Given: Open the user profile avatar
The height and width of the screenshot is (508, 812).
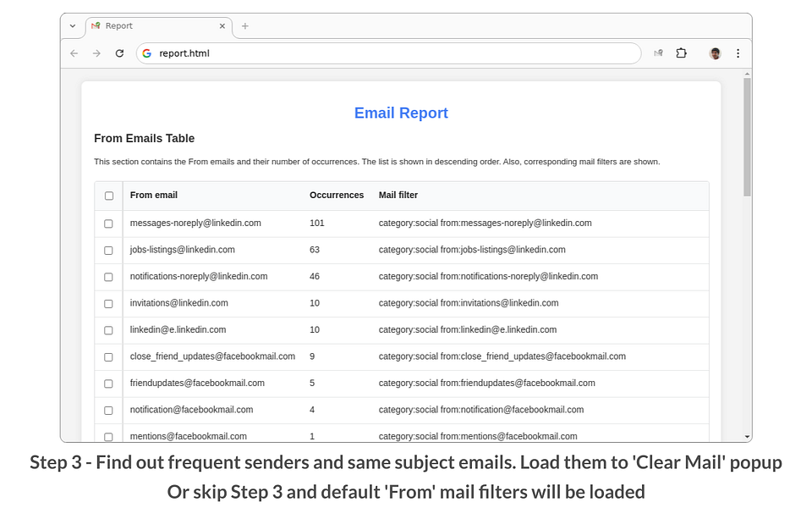Looking at the screenshot, I should coord(716,53).
